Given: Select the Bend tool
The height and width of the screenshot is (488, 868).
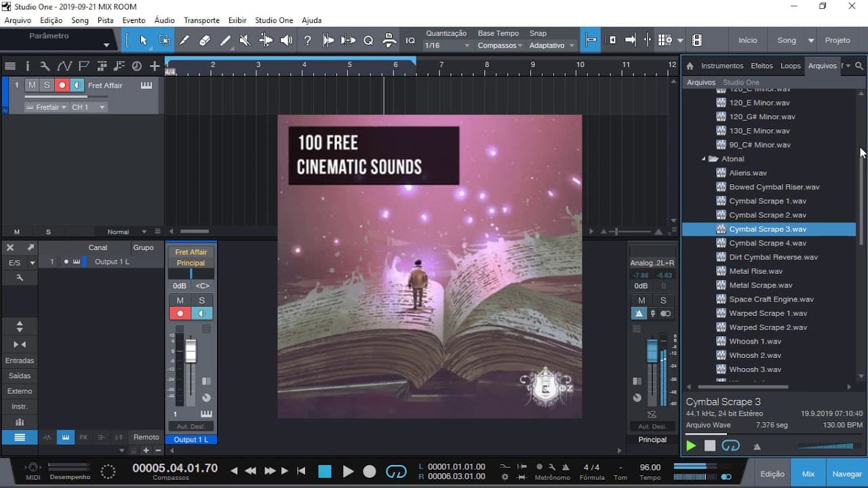Looking at the screenshot, I should tap(266, 41).
